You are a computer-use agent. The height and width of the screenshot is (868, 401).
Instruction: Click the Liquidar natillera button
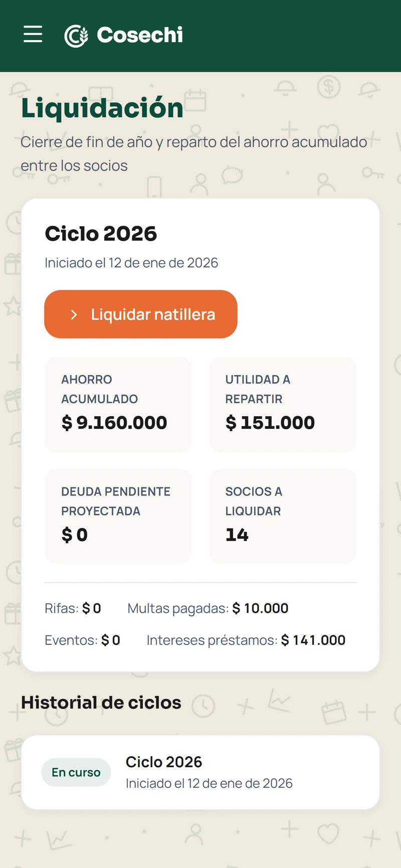tap(141, 314)
